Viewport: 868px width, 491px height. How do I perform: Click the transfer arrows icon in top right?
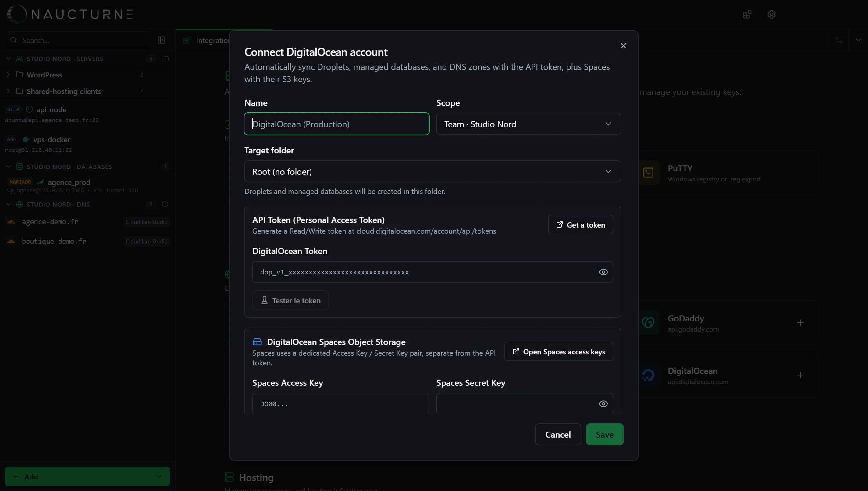[x=839, y=40]
